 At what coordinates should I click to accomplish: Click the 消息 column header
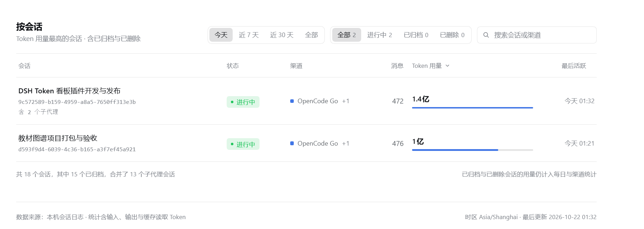[397, 66]
